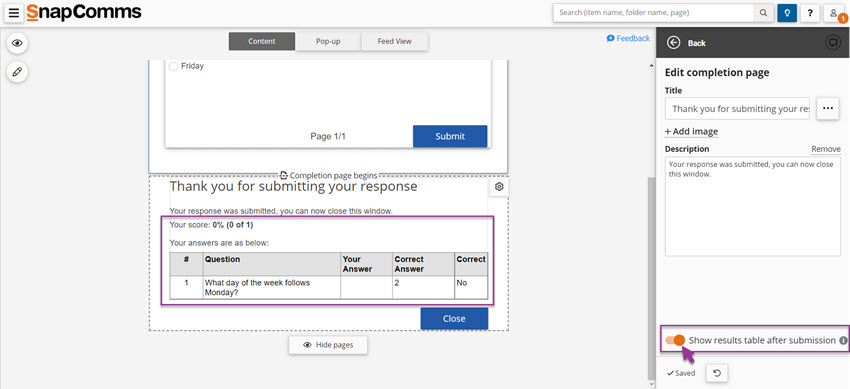Open the hamburger main menu
The width and height of the screenshot is (850, 389).
coord(14,13)
